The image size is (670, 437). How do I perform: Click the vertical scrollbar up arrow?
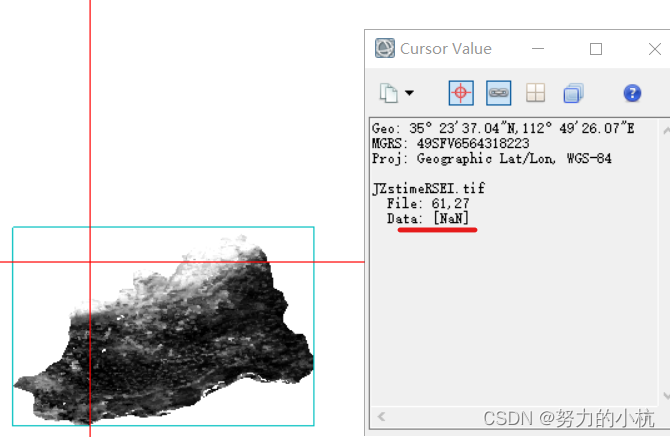(666, 130)
